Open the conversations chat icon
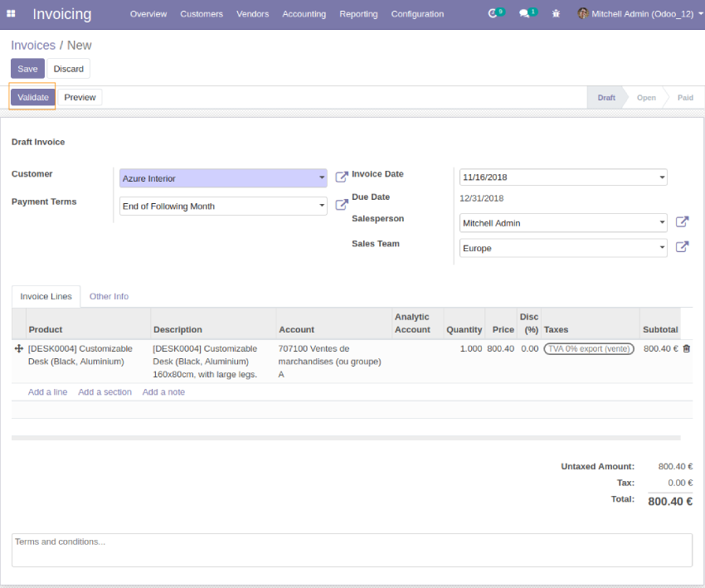The width and height of the screenshot is (705, 588). coord(524,14)
